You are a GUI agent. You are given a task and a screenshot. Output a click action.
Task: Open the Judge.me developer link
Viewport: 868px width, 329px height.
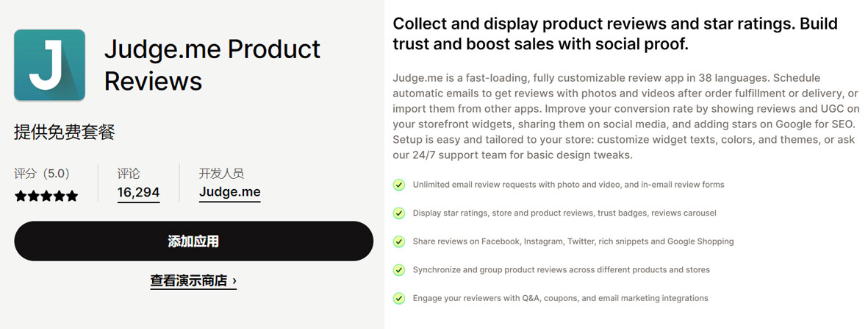pyautogui.click(x=230, y=193)
